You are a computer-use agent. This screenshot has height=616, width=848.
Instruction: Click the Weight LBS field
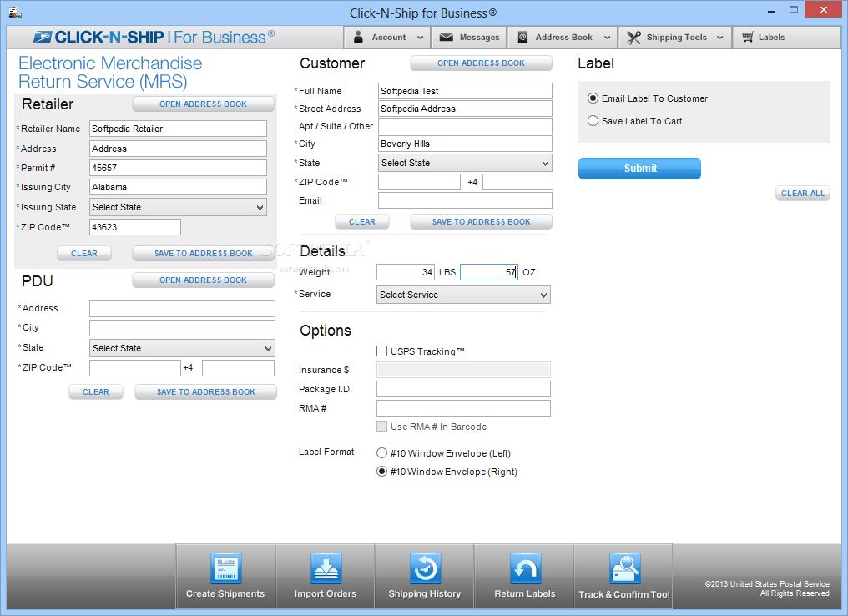pyautogui.click(x=406, y=272)
